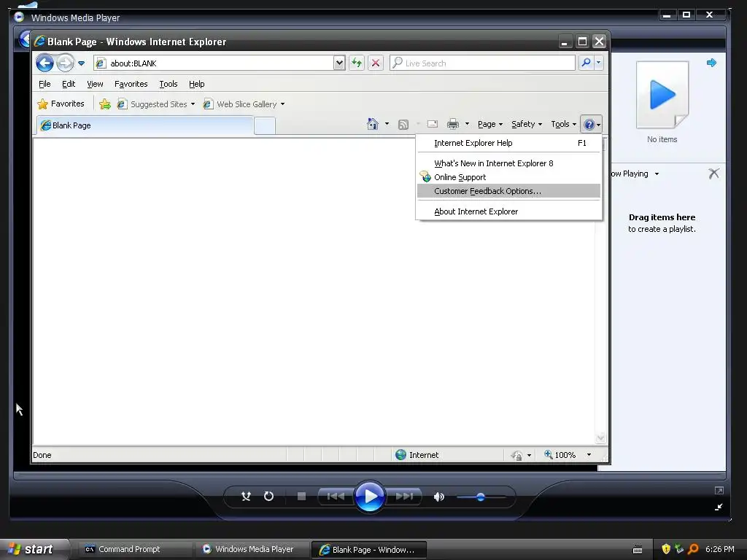Click the Internet security zone indicator

click(x=417, y=455)
